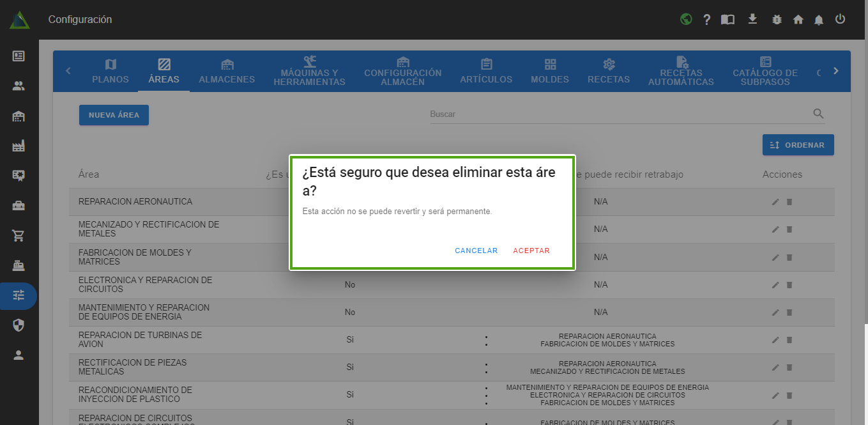Delete the RECTIFICACION DE PIEZAS METALICAS area
Image resolution: width=868 pixels, height=425 pixels.
coord(789,367)
